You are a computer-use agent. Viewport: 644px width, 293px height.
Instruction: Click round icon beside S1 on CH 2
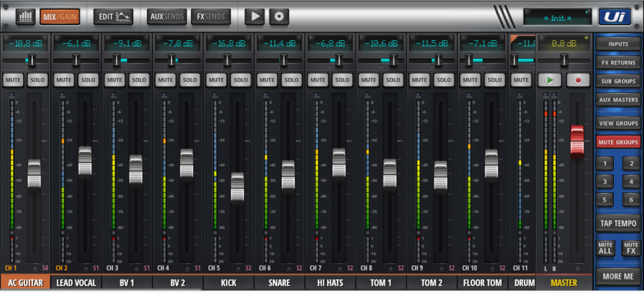coord(86,268)
